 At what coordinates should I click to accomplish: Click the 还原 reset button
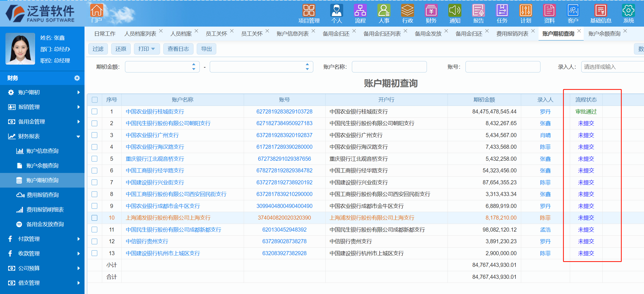click(x=121, y=49)
